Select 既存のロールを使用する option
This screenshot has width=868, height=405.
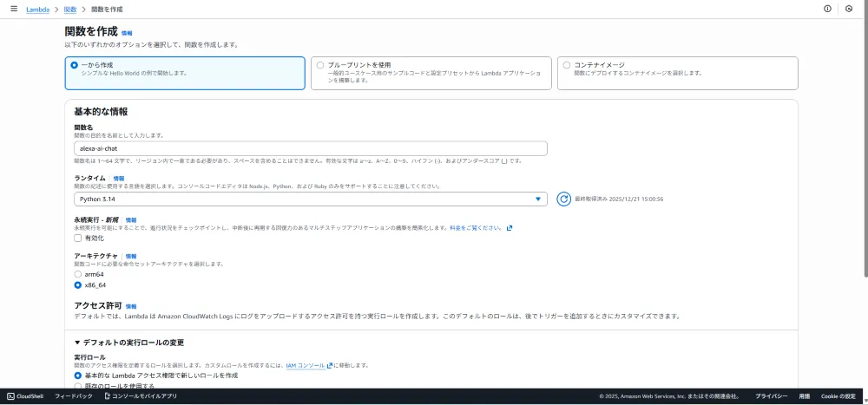click(77, 386)
